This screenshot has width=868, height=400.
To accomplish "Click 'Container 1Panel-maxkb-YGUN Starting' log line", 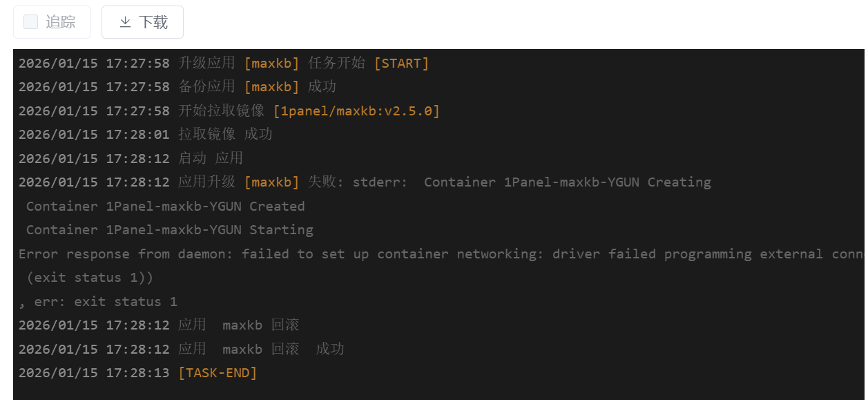I will pos(169,230).
